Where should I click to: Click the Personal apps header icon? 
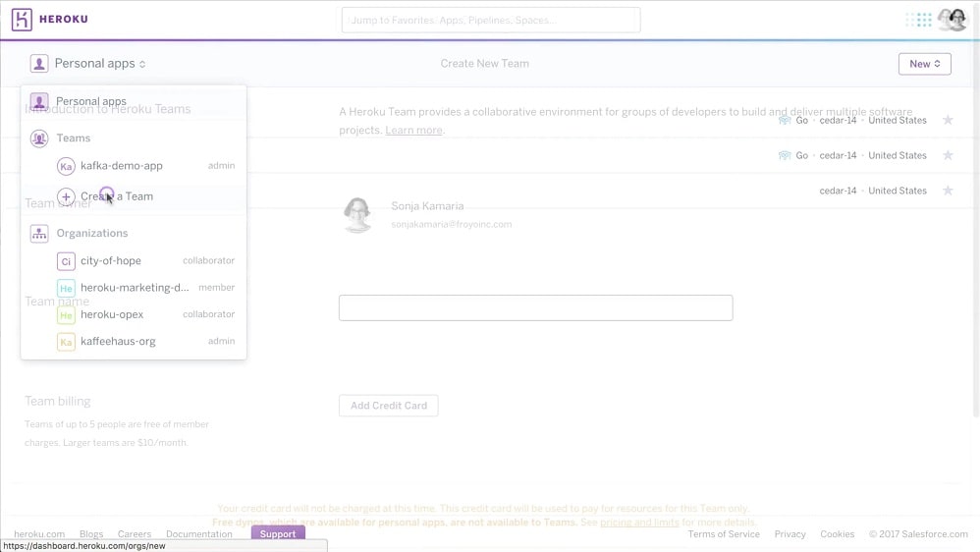coord(38,63)
